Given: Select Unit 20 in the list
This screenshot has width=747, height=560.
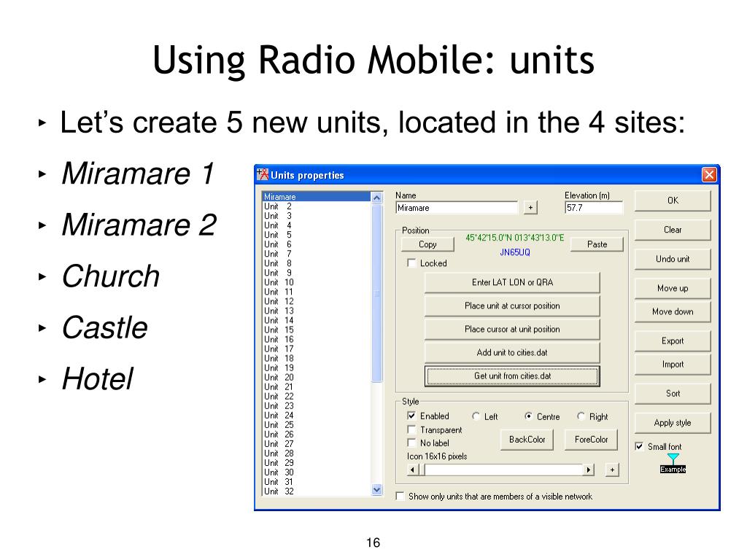Looking at the screenshot, I should coord(317,378).
